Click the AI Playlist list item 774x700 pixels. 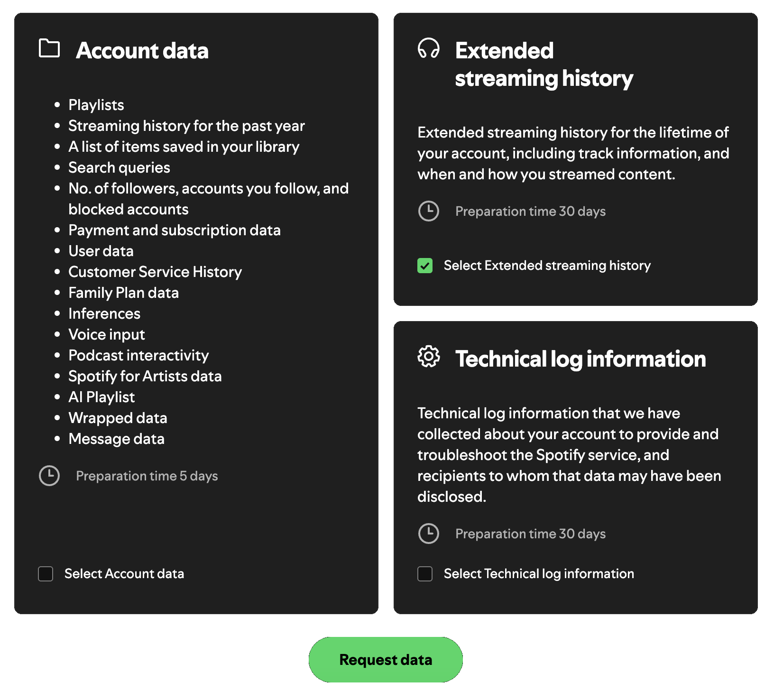pyautogui.click(x=101, y=397)
